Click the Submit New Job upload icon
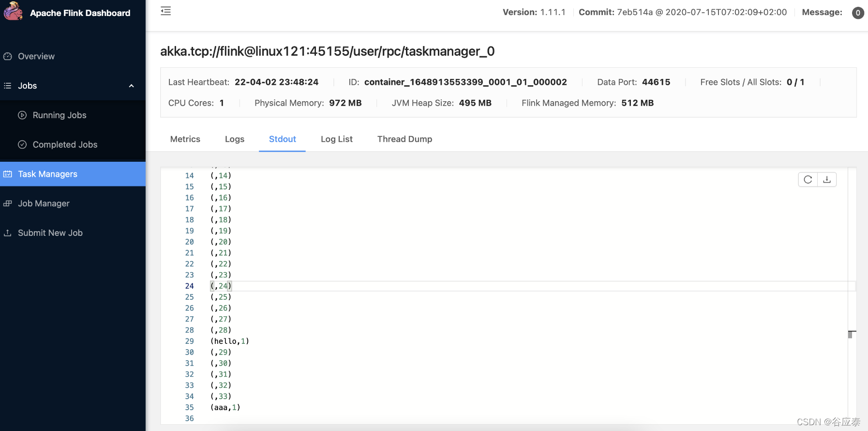 coord(8,233)
